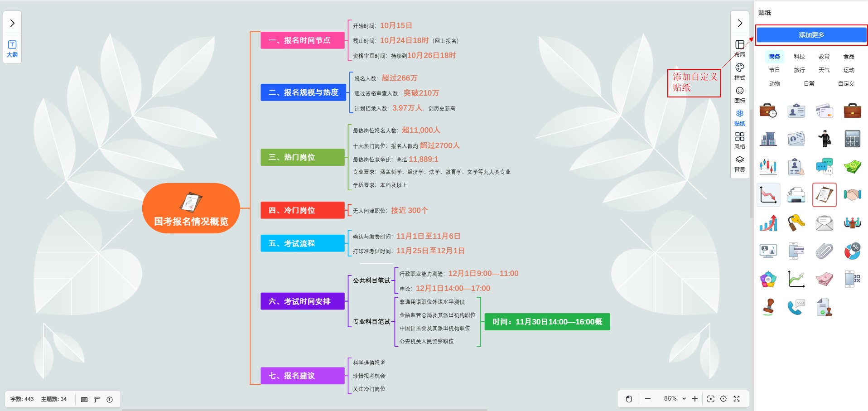Toggle the mouse mode icon
The image size is (868, 411).
click(629, 399)
